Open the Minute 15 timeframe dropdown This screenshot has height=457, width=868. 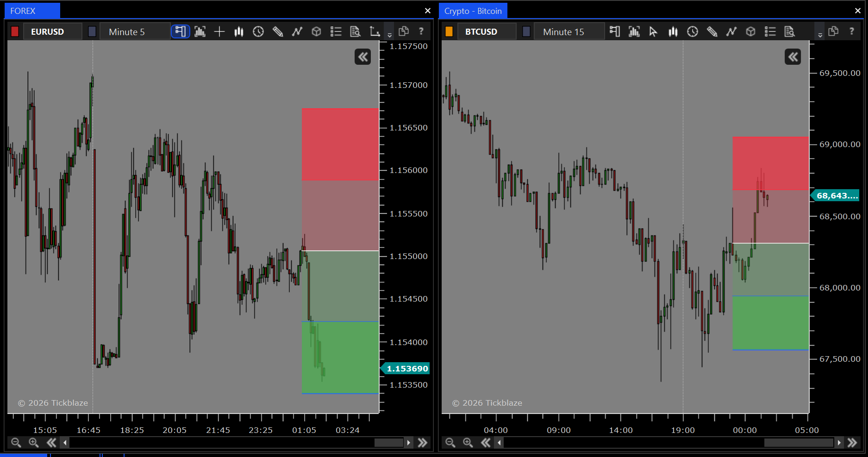568,31
